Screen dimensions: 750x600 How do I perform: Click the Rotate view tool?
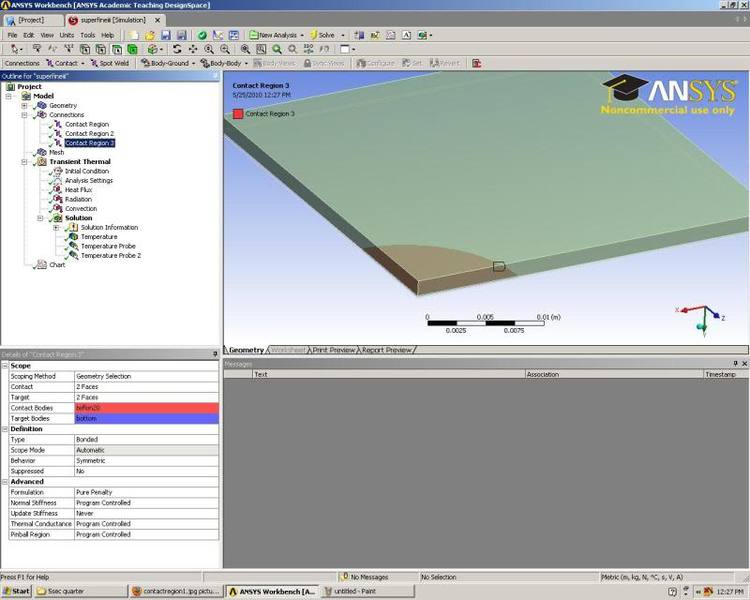(177, 49)
